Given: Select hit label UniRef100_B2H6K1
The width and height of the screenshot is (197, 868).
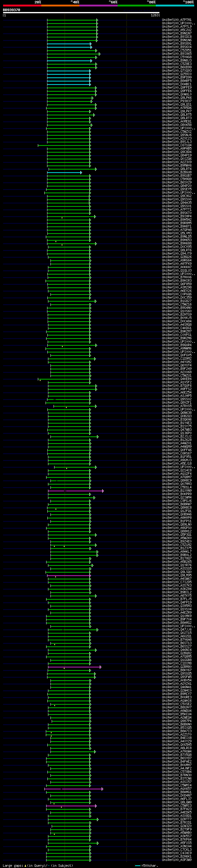Looking at the screenshot, I should click(177, 856).
